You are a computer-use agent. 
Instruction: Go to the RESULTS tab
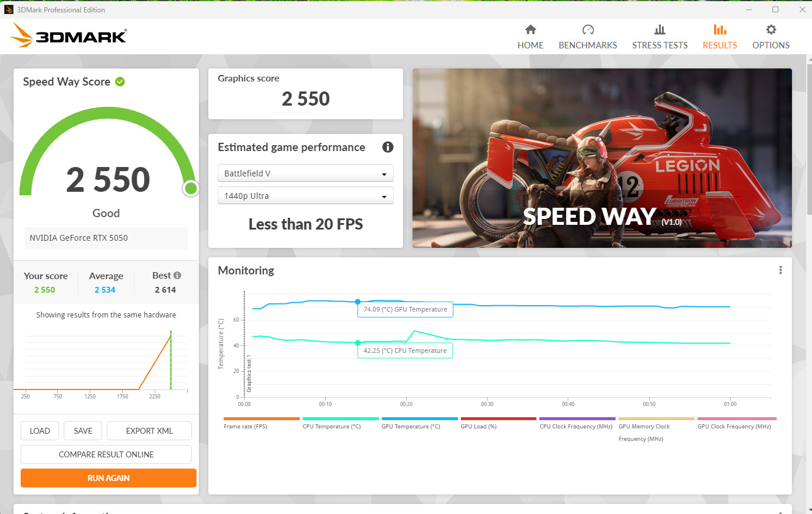pos(720,45)
